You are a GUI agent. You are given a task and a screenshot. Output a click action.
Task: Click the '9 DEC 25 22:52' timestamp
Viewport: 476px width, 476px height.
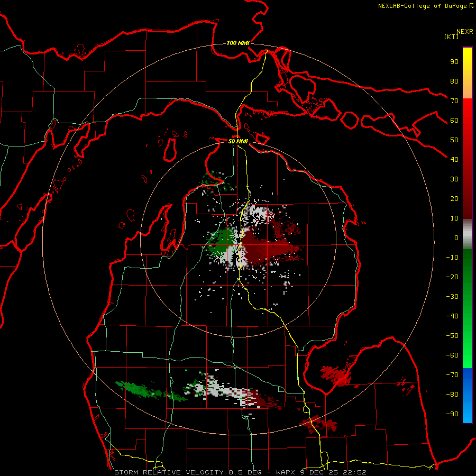pyautogui.click(x=333, y=472)
